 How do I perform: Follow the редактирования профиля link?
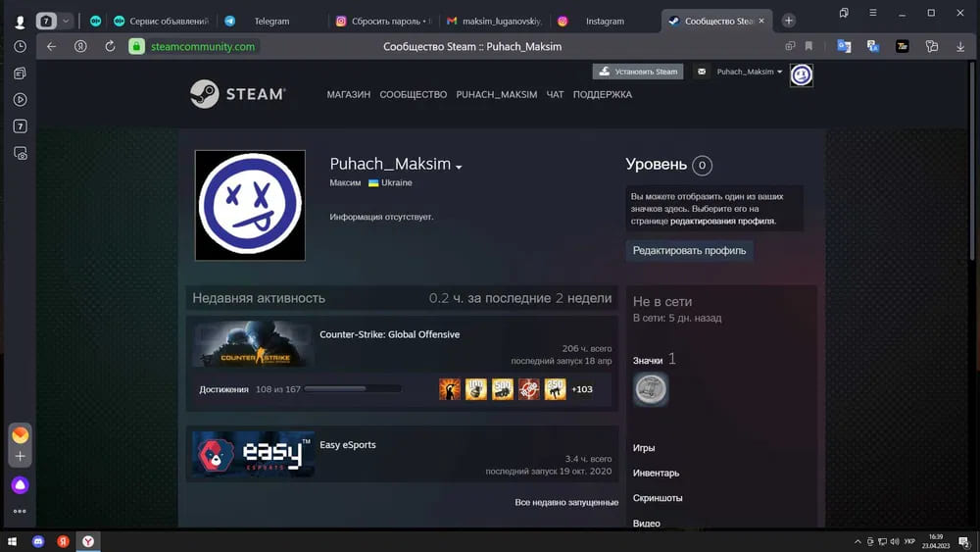pos(723,221)
